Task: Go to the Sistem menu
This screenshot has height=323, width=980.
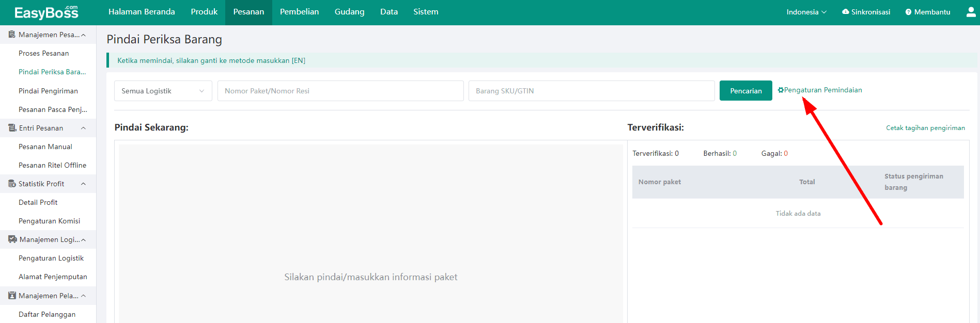Action: pos(426,12)
